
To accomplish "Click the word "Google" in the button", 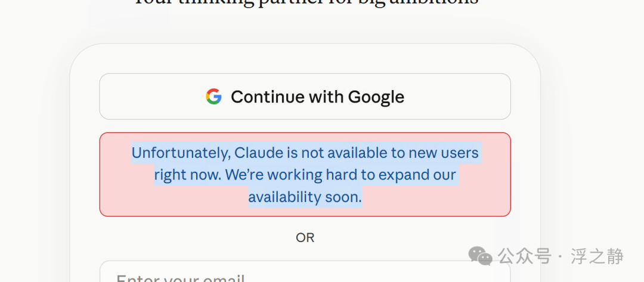I will (x=376, y=97).
